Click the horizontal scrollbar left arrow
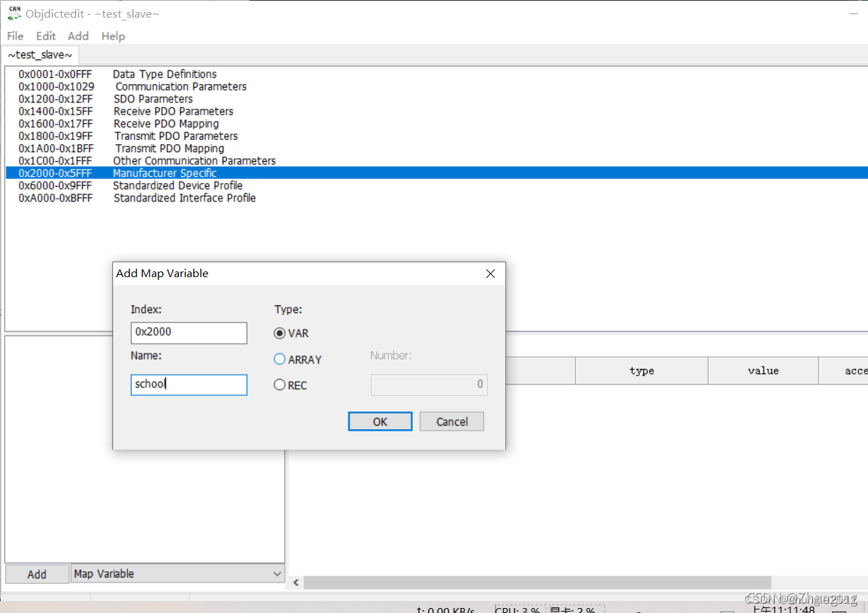The image size is (868, 613). coord(297,583)
